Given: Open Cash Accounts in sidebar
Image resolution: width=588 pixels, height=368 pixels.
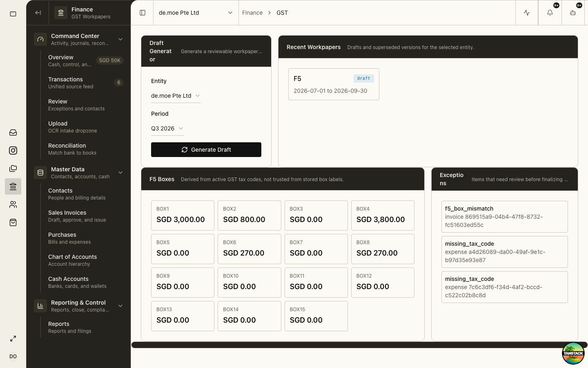Looking at the screenshot, I should tap(85, 282).
